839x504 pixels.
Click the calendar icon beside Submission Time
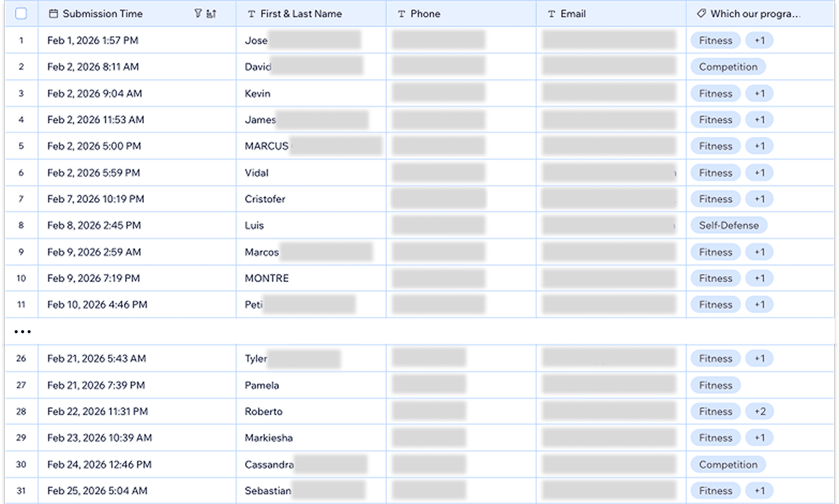click(x=53, y=14)
